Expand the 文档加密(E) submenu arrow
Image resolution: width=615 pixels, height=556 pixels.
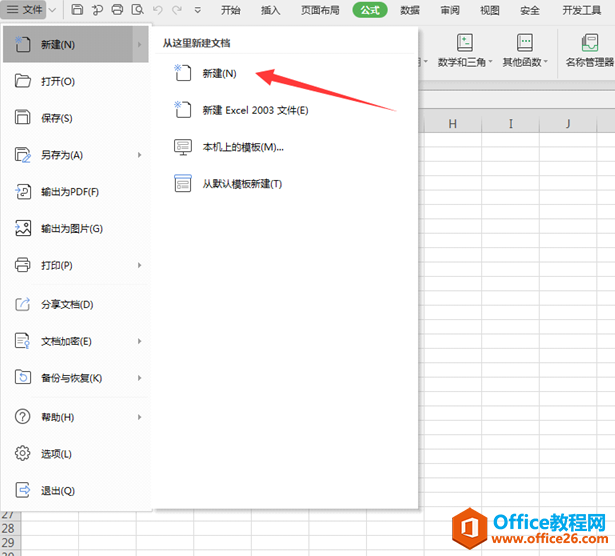pos(140,342)
